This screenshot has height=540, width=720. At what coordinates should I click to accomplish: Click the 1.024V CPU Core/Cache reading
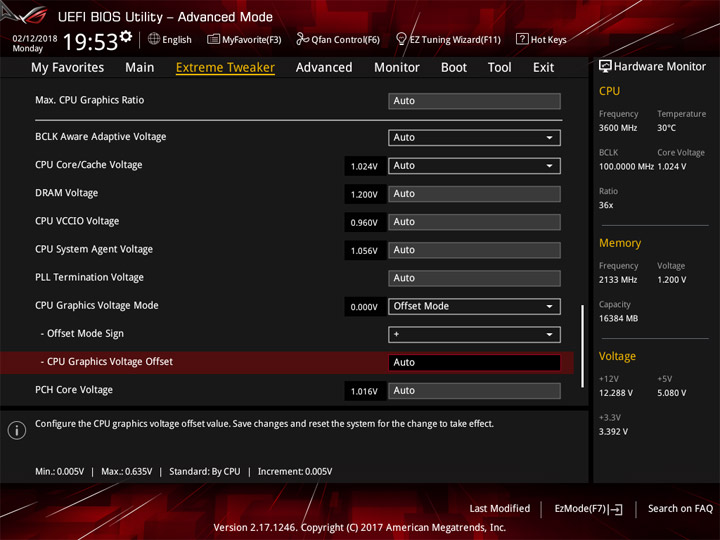point(365,166)
